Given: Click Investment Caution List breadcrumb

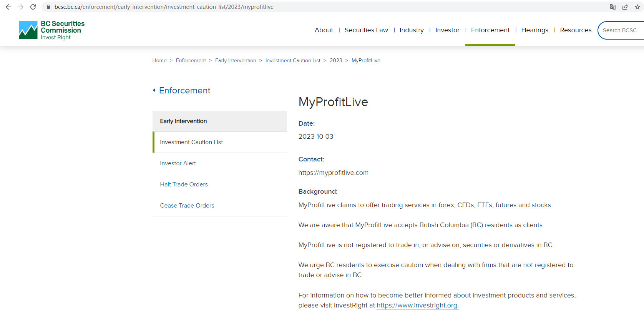Looking at the screenshot, I should [x=293, y=60].
